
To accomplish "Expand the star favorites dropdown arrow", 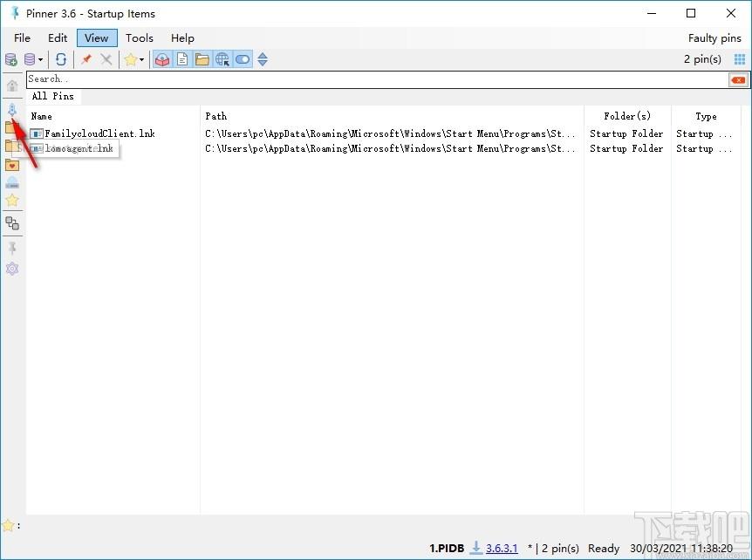I will pos(141,60).
